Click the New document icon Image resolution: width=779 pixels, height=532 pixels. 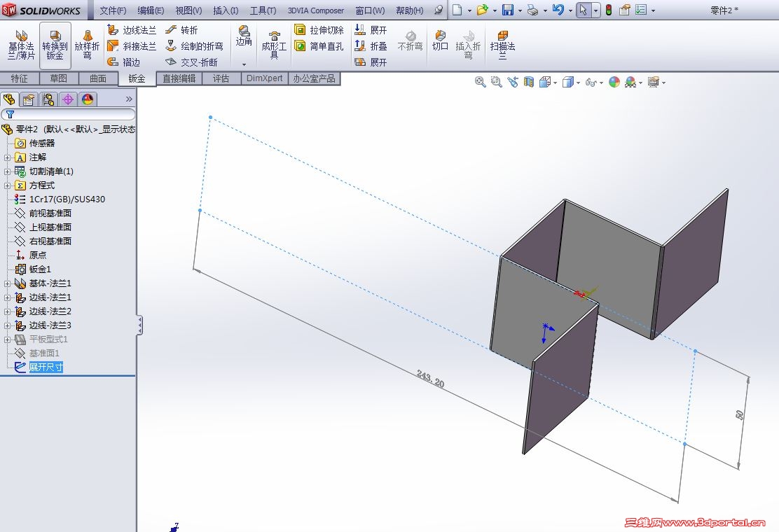(x=457, y=10)
